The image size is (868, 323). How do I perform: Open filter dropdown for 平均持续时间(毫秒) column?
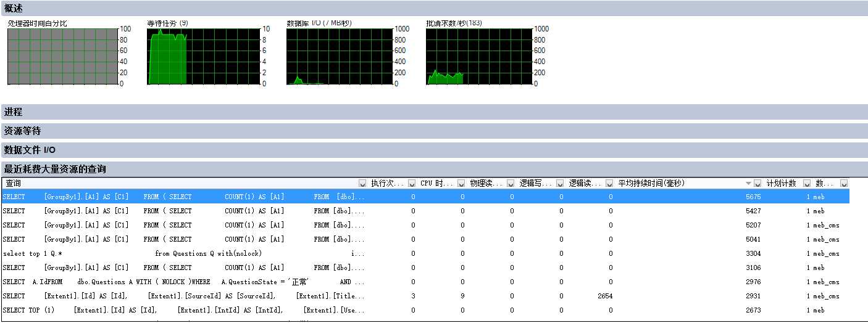(x=757, y=184)
